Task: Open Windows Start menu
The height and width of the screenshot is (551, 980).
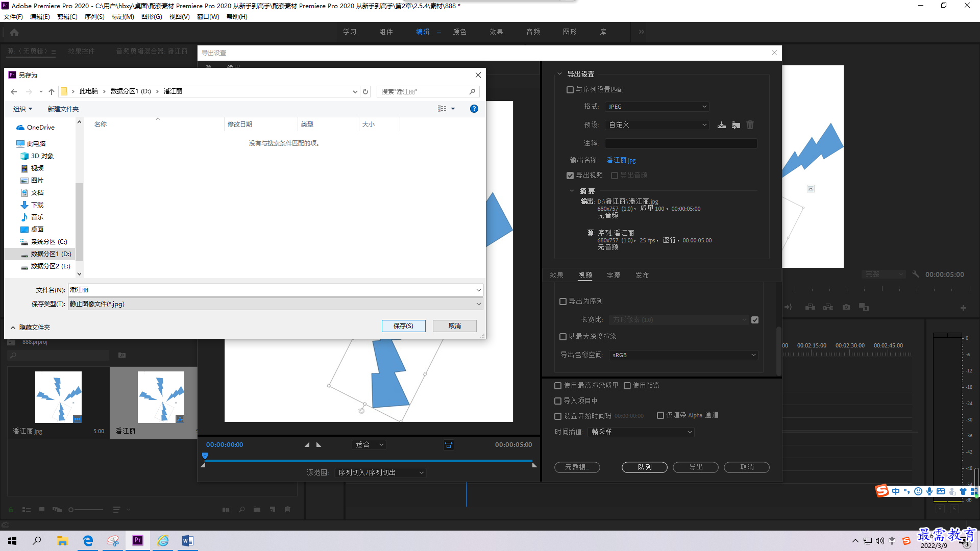Action: pos(12,541)
